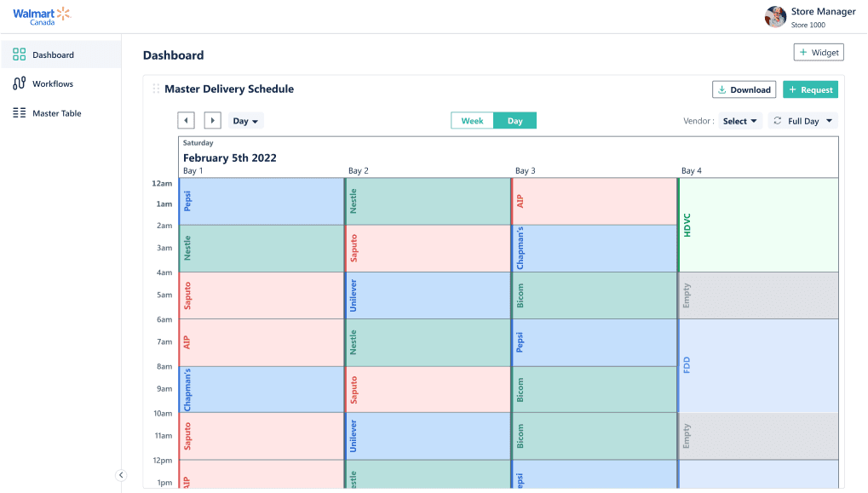
Task: Select the Nestle block in Bay 1 at 2am
Action: 262,249
